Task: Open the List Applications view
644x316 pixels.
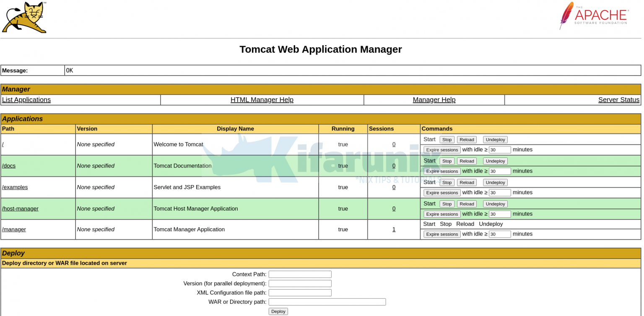Action: click(x=26, y=99)
